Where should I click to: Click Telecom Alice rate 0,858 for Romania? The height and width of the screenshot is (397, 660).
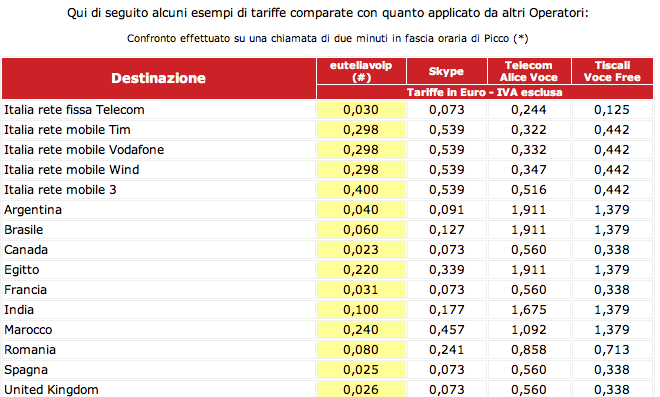coord(529,350)
